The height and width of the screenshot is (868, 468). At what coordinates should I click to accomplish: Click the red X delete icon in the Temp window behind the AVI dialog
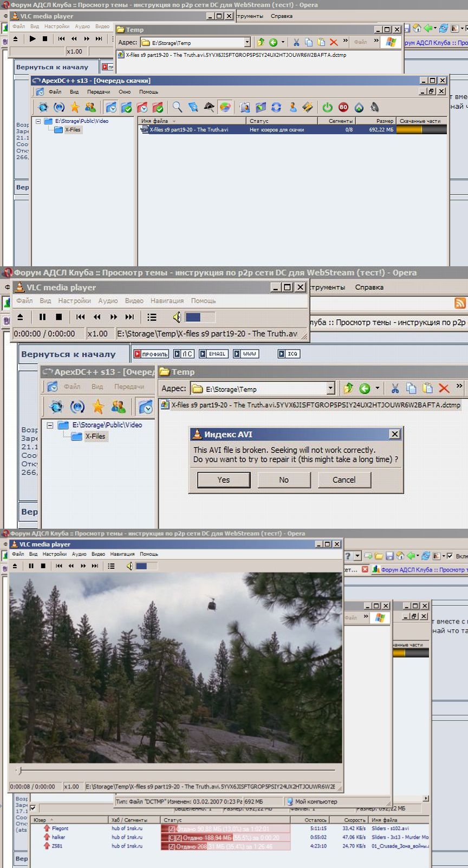click(x=444, y=388)
